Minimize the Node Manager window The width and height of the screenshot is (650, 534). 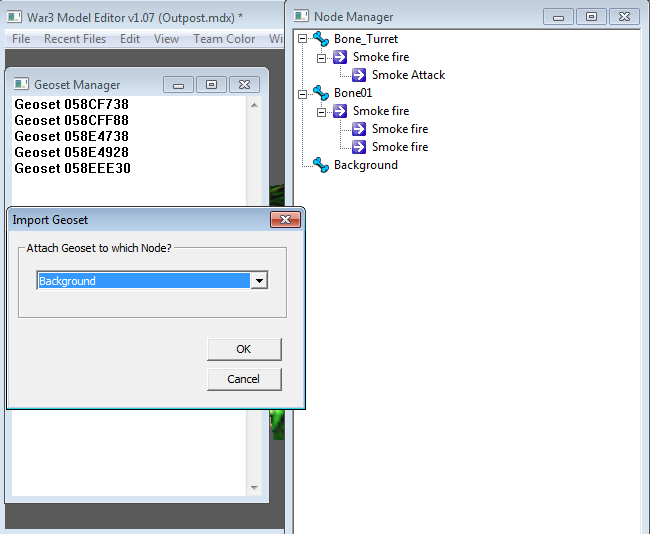tap(558, 17)
